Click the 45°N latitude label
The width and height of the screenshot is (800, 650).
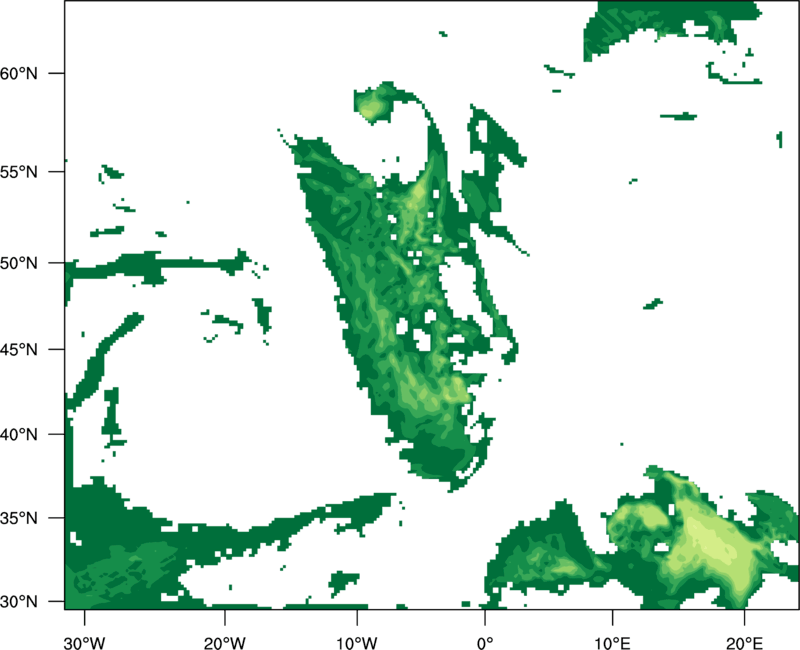click(x=19, y=349)
